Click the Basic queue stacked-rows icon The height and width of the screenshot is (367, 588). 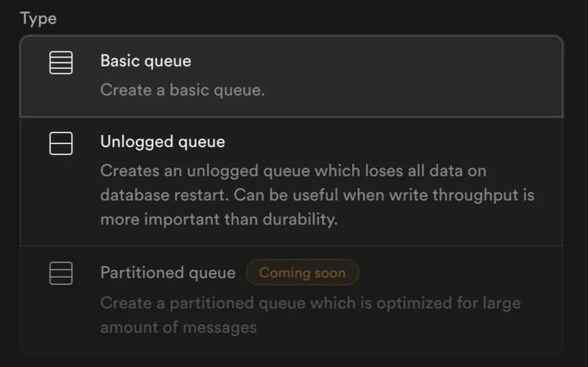[x=61, y=63]
